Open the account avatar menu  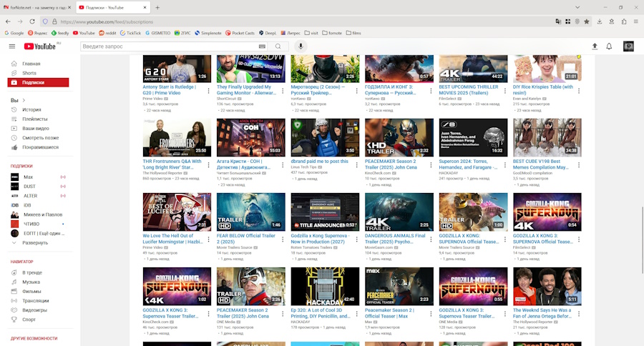[x=628, y=46]
